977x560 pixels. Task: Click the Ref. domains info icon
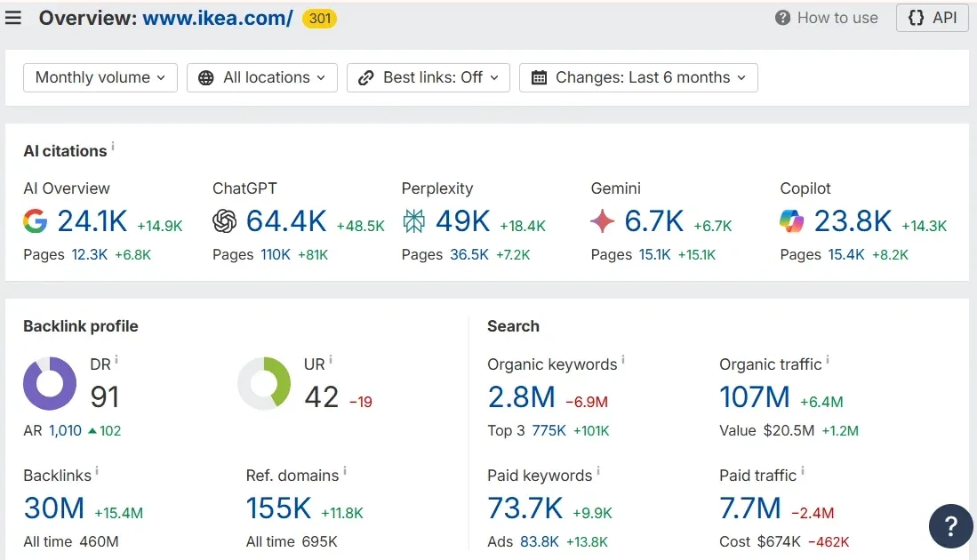click(x=345, y=471)
